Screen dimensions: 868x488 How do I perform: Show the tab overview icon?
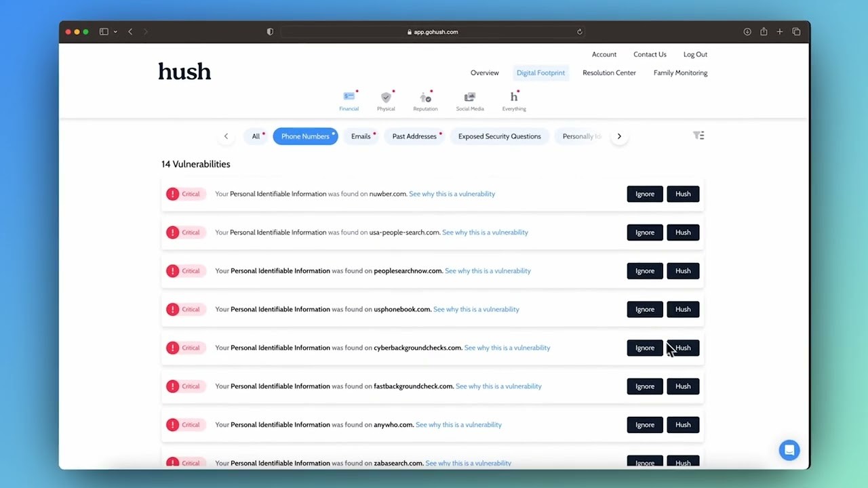(796, 32)
